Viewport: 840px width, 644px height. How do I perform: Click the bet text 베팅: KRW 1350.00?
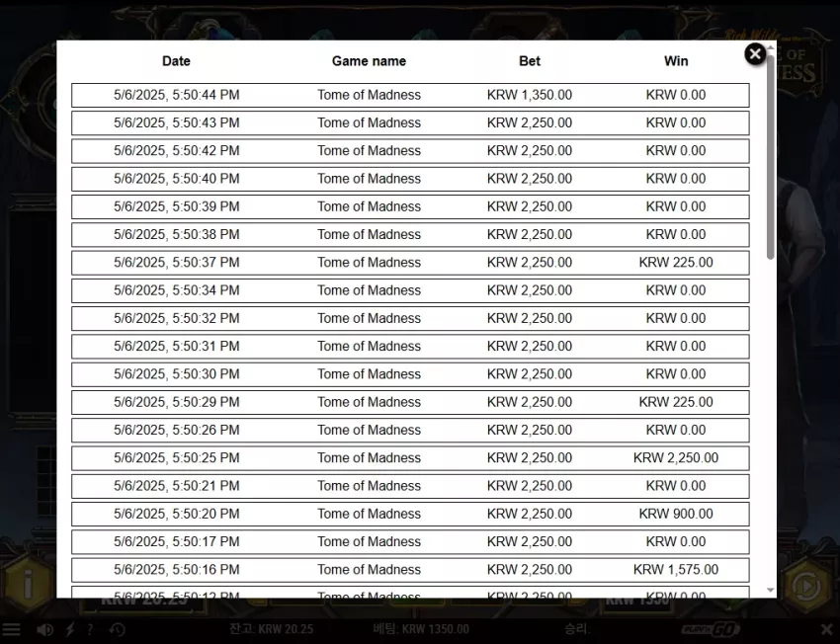[421, 629]
